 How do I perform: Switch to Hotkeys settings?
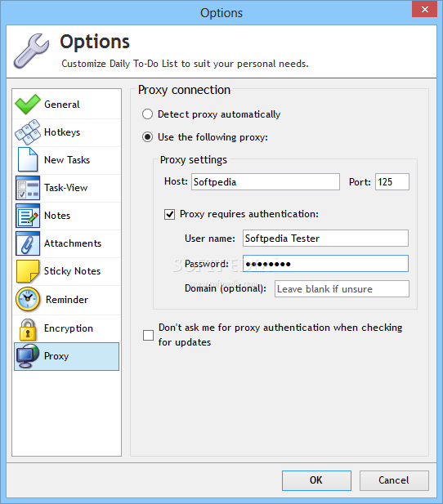point(66,132)
